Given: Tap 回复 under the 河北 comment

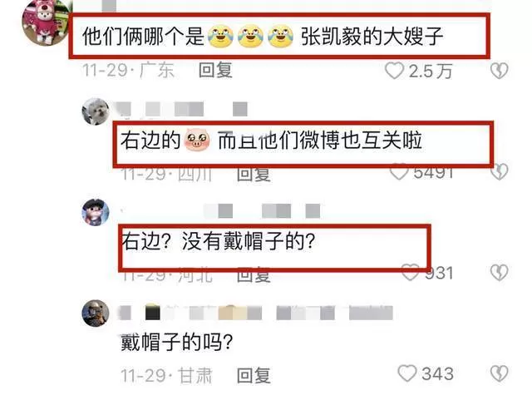Looking at the screenshot, I should pos(254,275).
